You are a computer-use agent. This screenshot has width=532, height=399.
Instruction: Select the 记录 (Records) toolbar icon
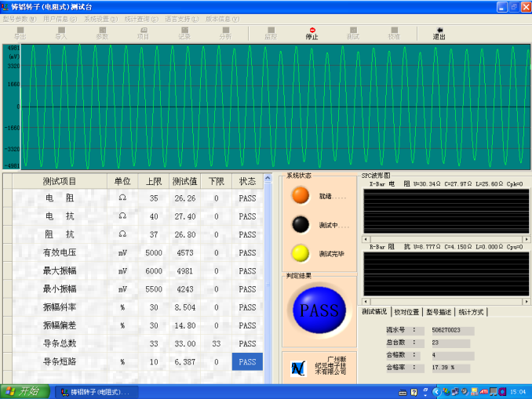coord(184,33)
